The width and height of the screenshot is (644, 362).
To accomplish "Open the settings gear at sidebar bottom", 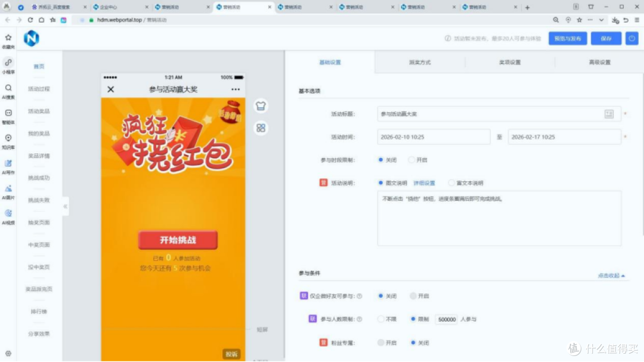I will [8, 354].
